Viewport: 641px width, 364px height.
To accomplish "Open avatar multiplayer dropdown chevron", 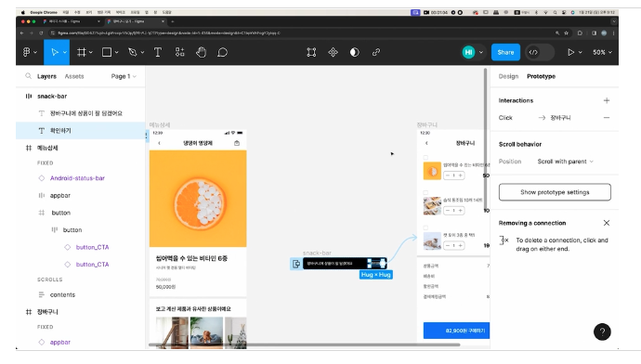I will click(481, 52).
